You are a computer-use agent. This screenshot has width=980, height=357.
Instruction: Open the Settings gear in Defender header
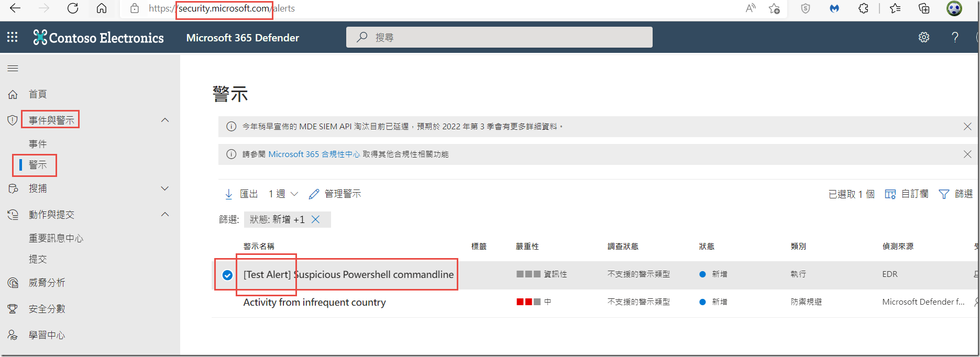coord(924,37)
